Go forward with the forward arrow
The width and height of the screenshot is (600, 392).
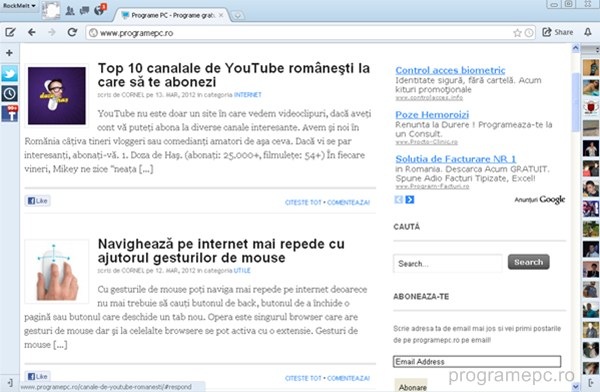pyautogui.click(x=52, y=33)
